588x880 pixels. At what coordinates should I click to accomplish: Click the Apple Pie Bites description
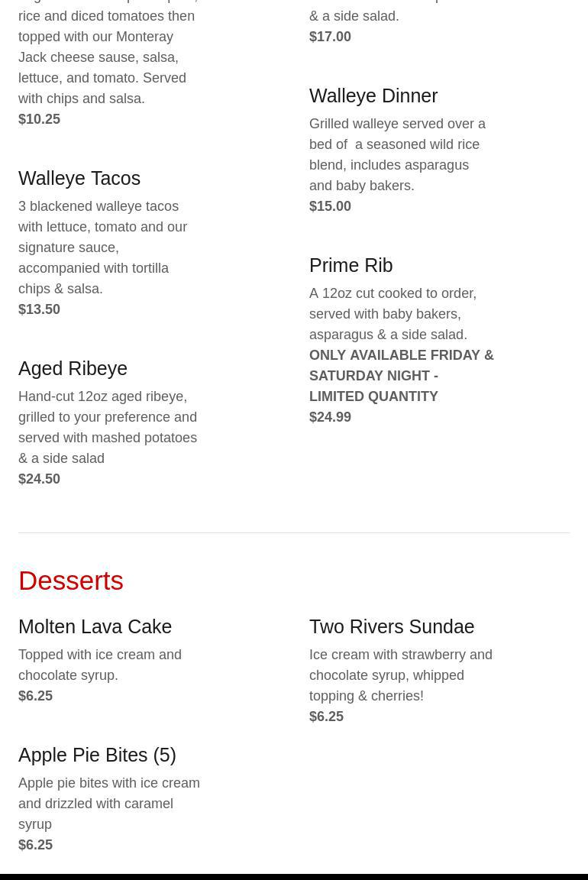(109, 804)
